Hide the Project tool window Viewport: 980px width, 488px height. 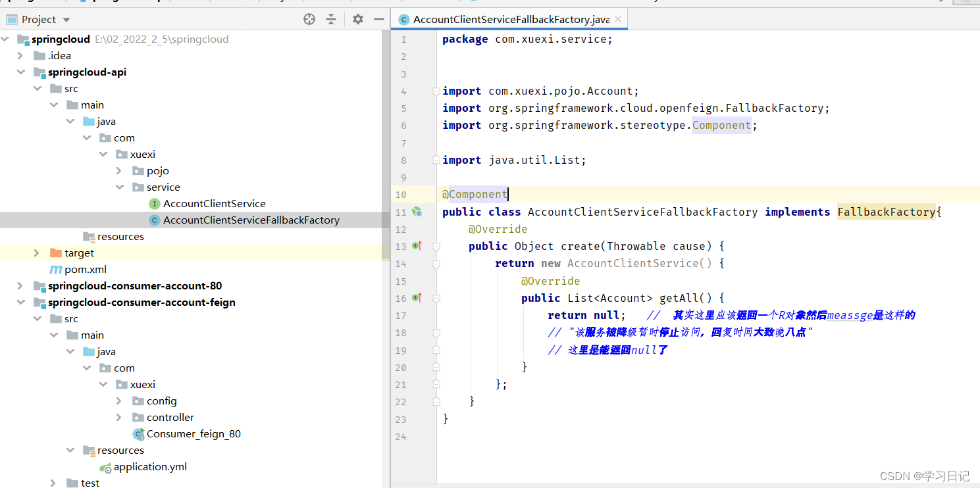click(x=378, y=19)
